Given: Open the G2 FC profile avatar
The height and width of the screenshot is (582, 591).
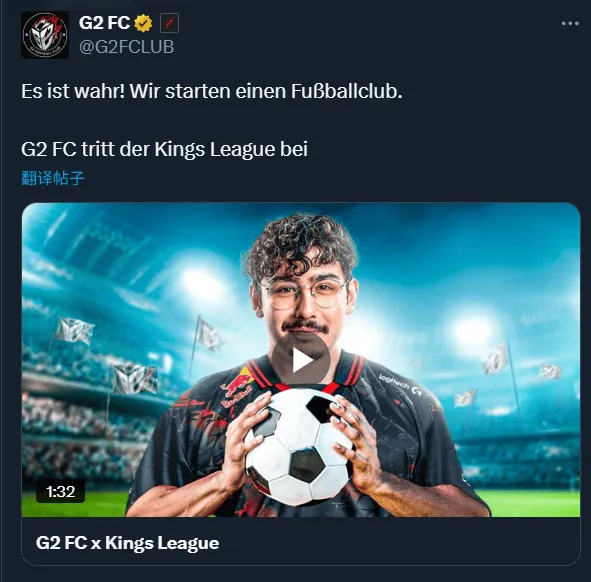Looking at the screenshot, I should coord(45,35).
